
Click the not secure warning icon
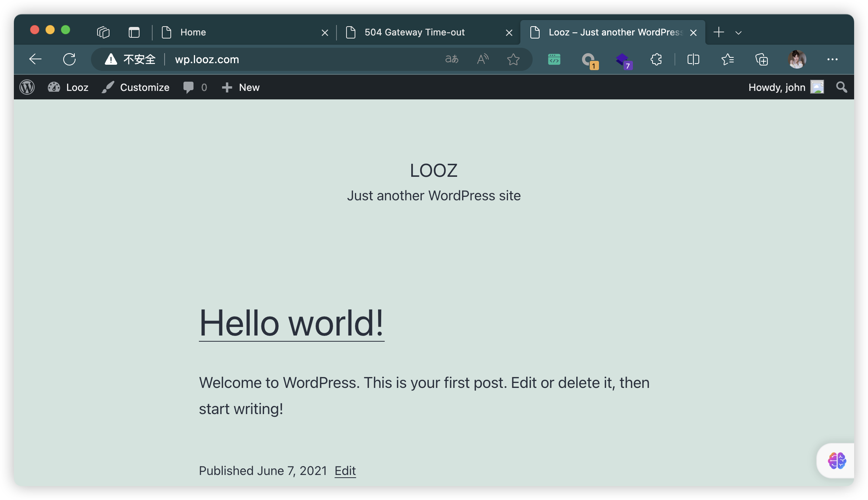click(111, 59)
